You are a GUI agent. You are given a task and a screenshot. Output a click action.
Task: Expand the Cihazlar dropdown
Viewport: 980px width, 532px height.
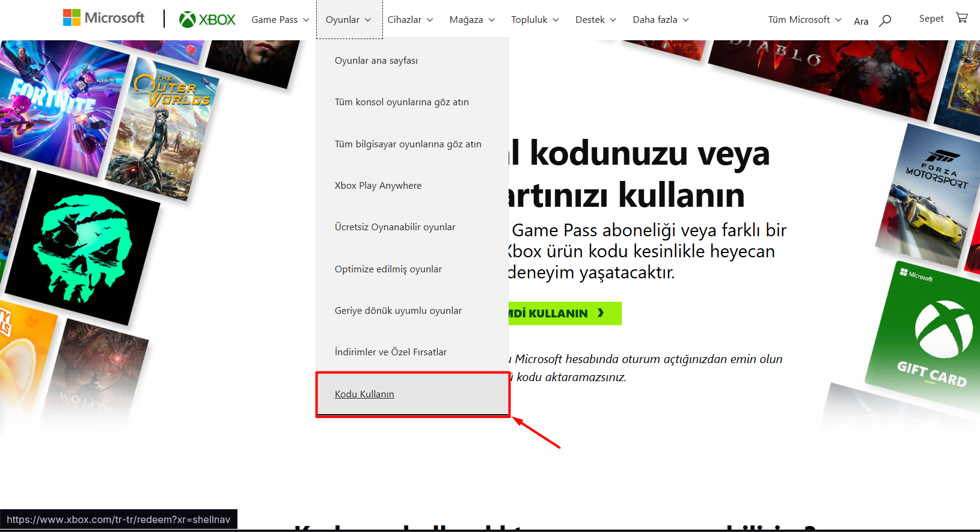click(x=410, y=20)
